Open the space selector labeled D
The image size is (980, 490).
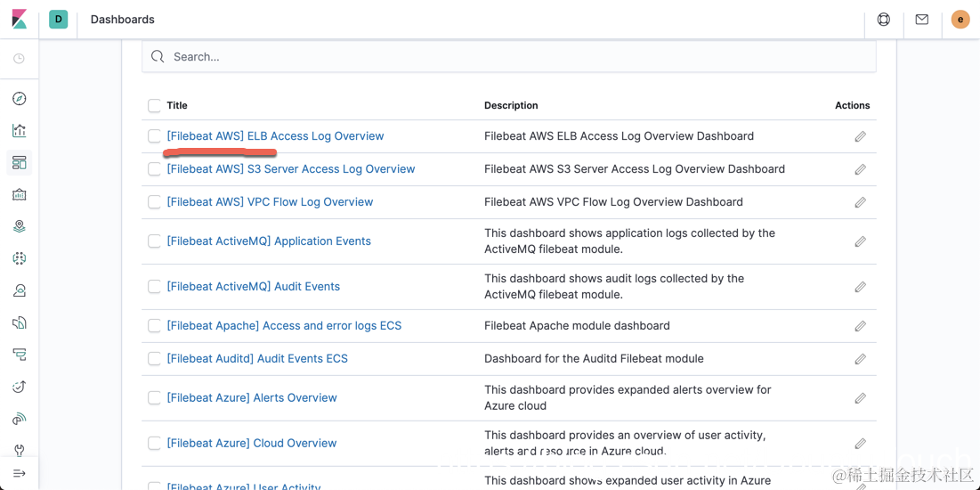point(59,20)
